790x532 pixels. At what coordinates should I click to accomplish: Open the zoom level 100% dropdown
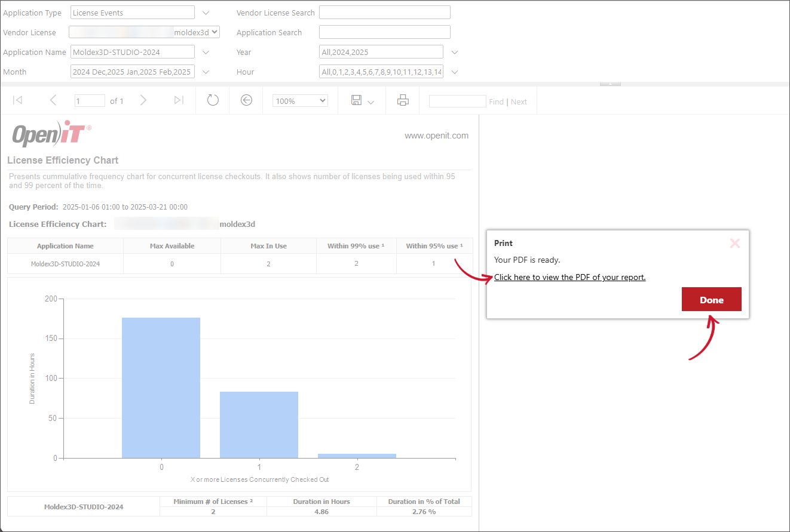click(300, 101)
